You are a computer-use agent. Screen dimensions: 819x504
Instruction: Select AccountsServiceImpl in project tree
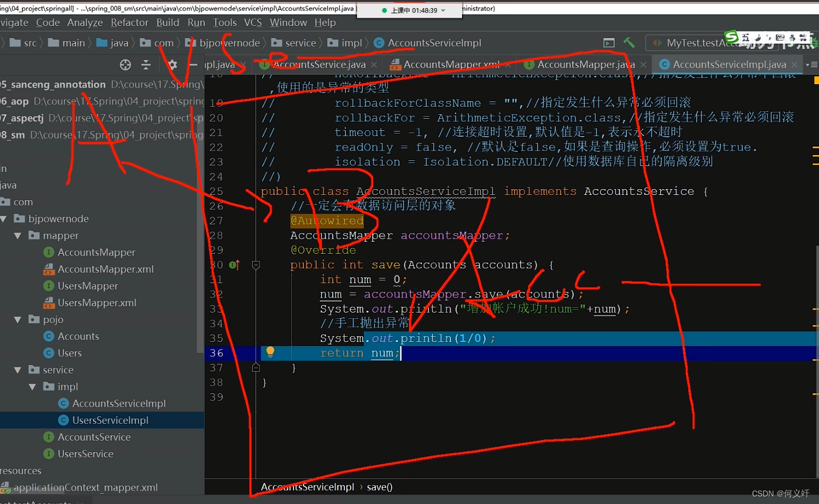tap(119, 404)
